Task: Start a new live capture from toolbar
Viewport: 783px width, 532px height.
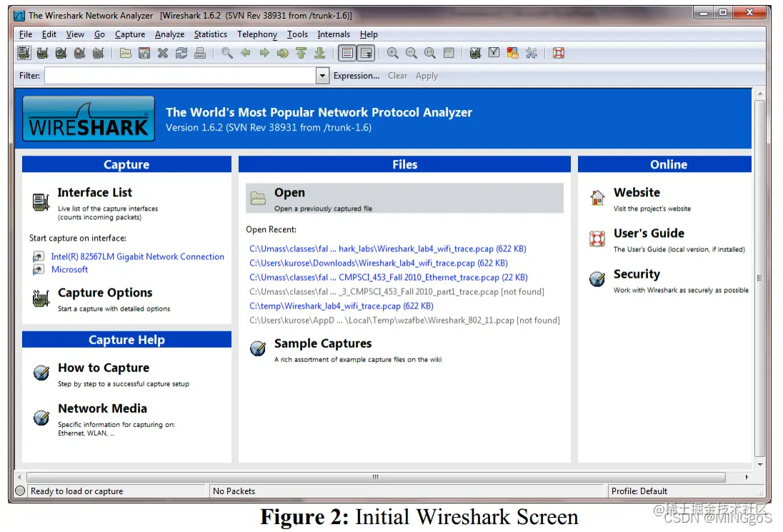Action: coord(61,53)
